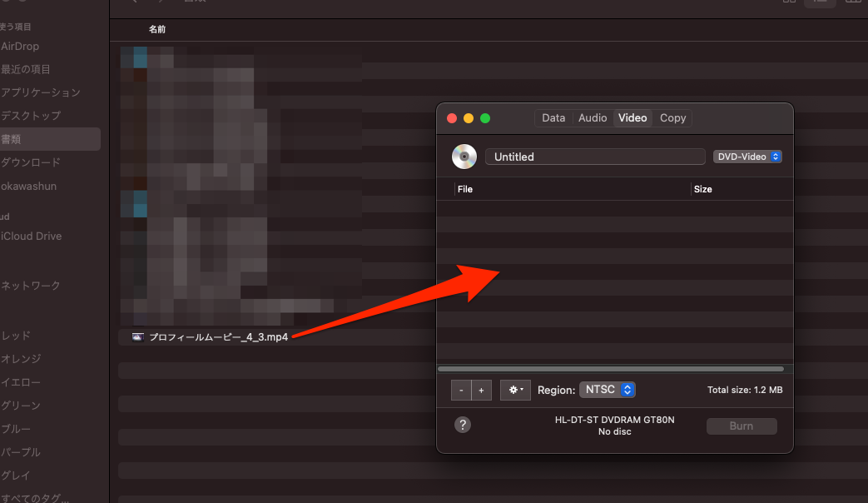Select the グレイ tag in Finder sidebar

click(x=16, y=476)
